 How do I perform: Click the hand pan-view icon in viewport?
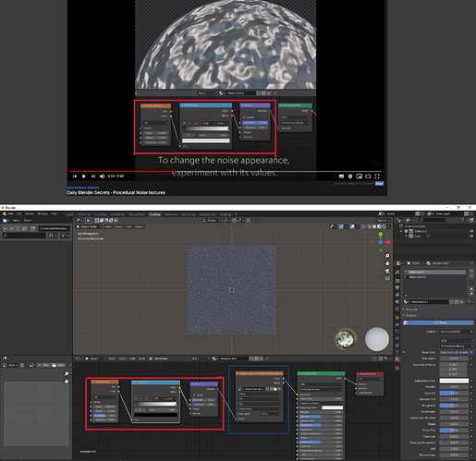coord(387,263)
